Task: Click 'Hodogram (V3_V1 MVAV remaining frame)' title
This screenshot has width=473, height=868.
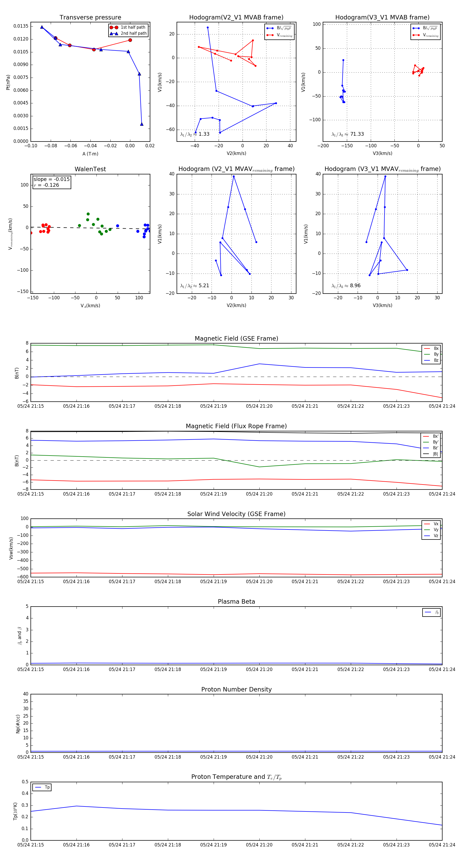Action: 382,169
